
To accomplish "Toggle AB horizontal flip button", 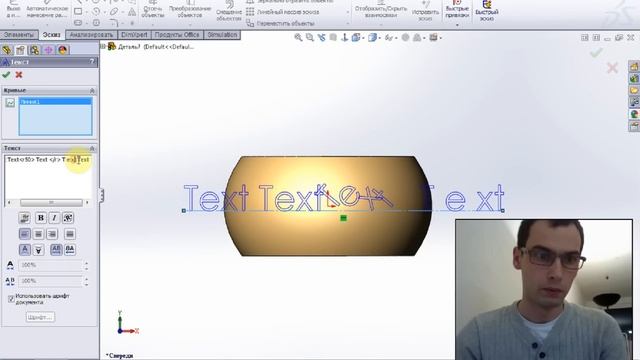I will tap(56, 249).
